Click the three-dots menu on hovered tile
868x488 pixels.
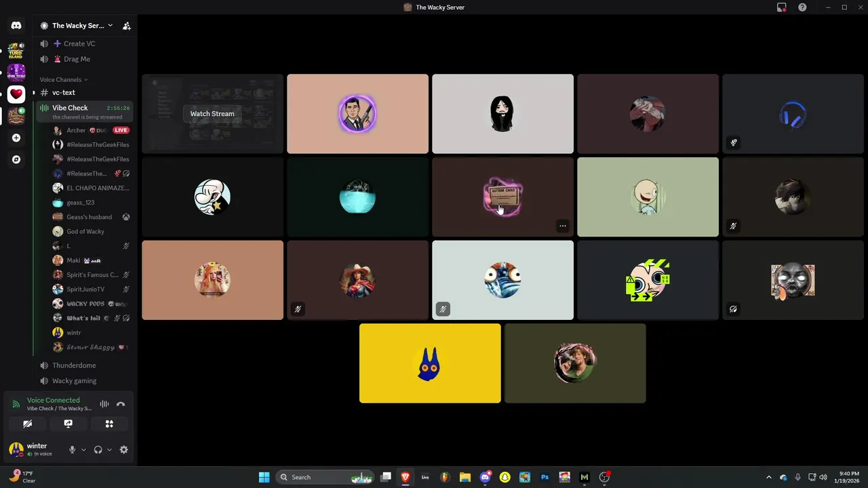point(562,226)
